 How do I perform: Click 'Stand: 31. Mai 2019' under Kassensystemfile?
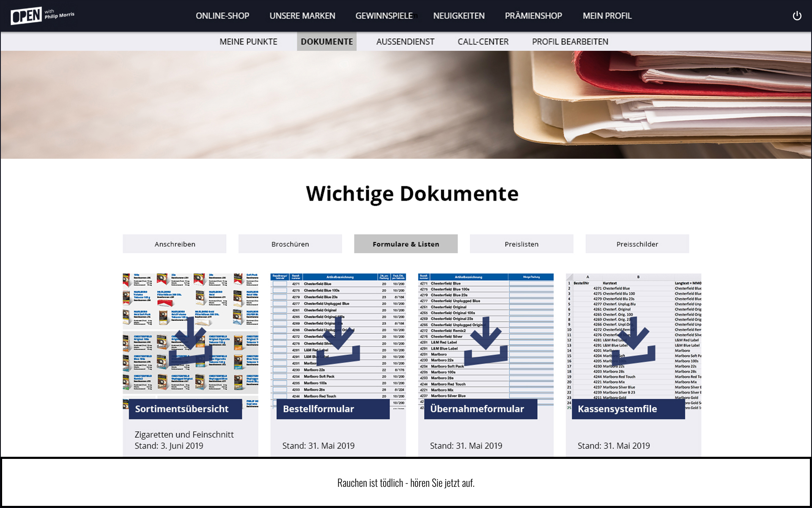click(614, 446)
